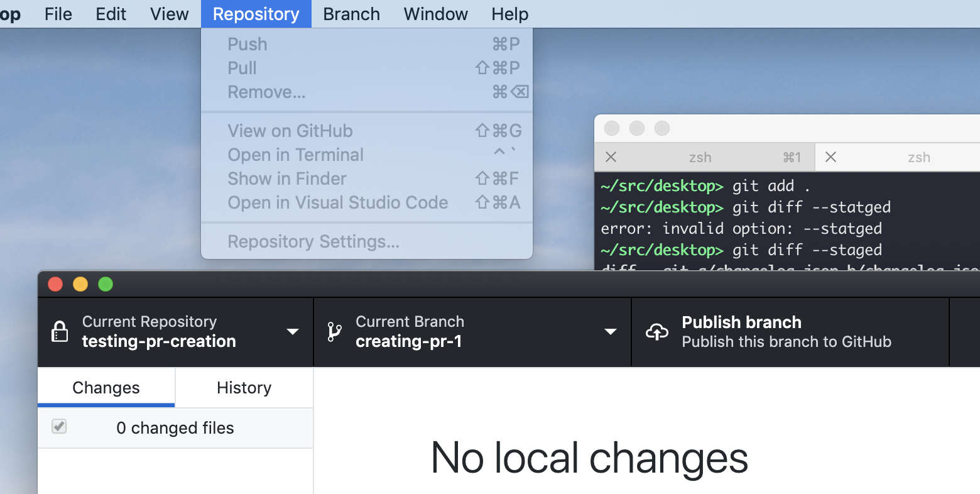This screenshot has width=980, height=494.
Task: Toggle the "0 changed files" checkbox
Action: coord(58,426)
